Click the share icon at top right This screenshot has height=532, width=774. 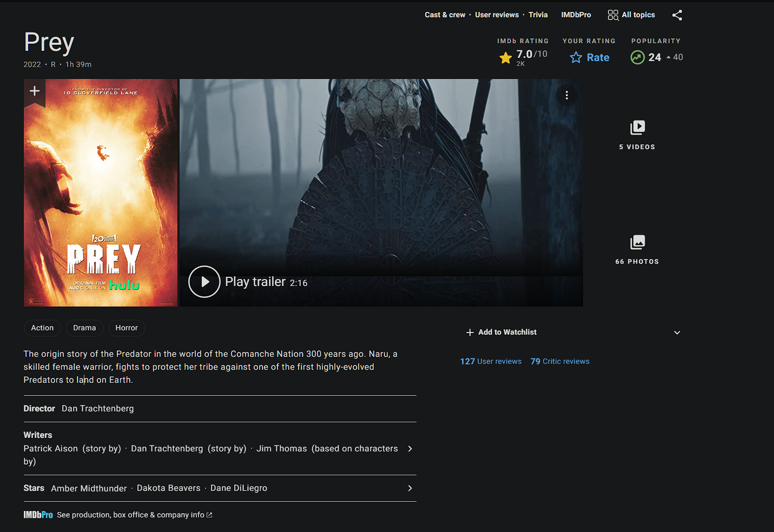click(677, 15)
